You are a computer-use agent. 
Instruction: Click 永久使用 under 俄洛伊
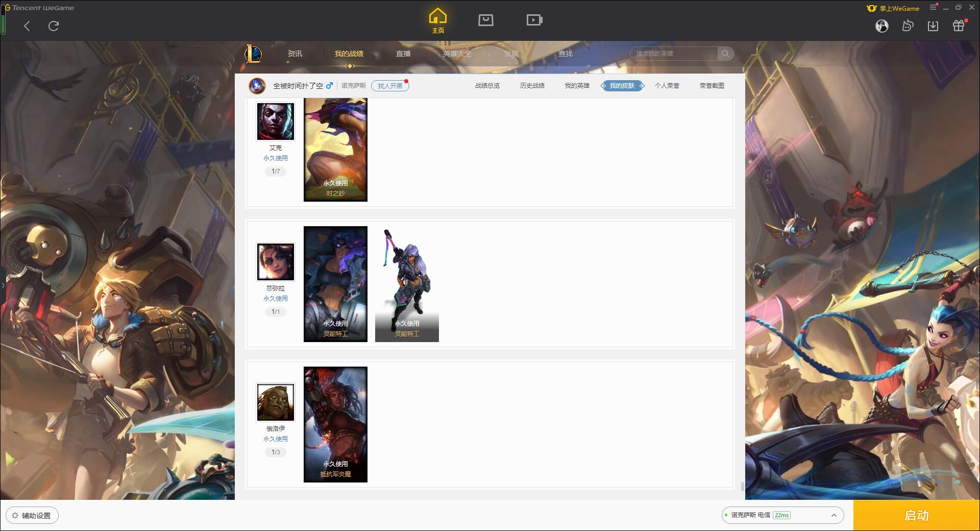point(276,439)
